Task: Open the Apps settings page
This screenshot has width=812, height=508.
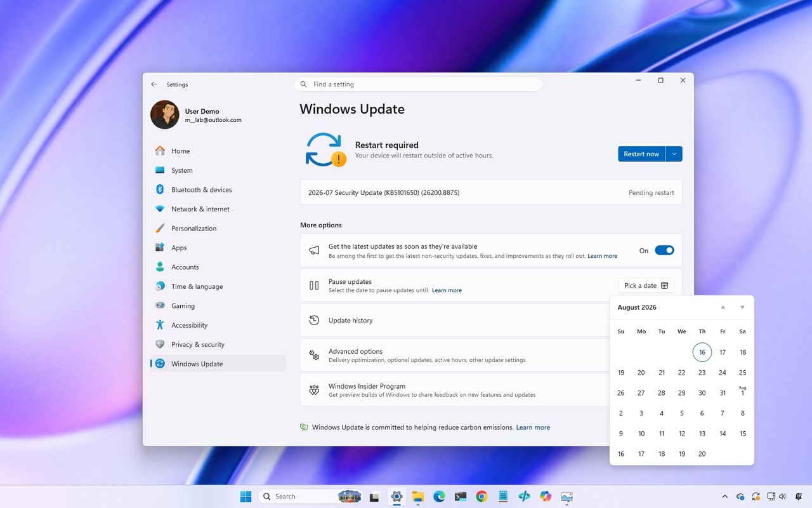Action: click(218, 248)
